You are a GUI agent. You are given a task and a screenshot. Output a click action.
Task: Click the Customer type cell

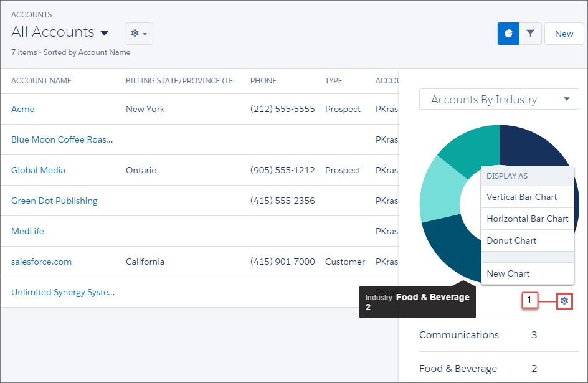coord(345,262)
